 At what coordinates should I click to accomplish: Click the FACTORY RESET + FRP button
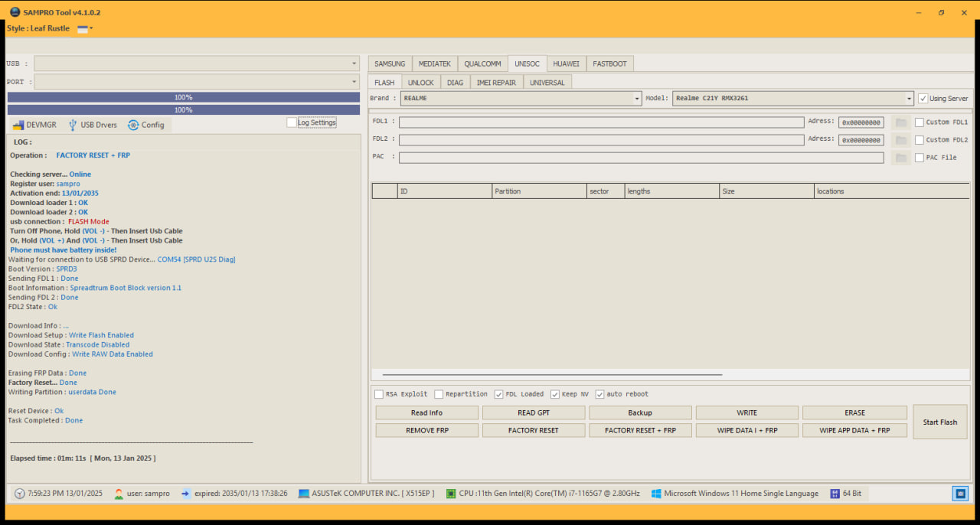tap(640, 430)
